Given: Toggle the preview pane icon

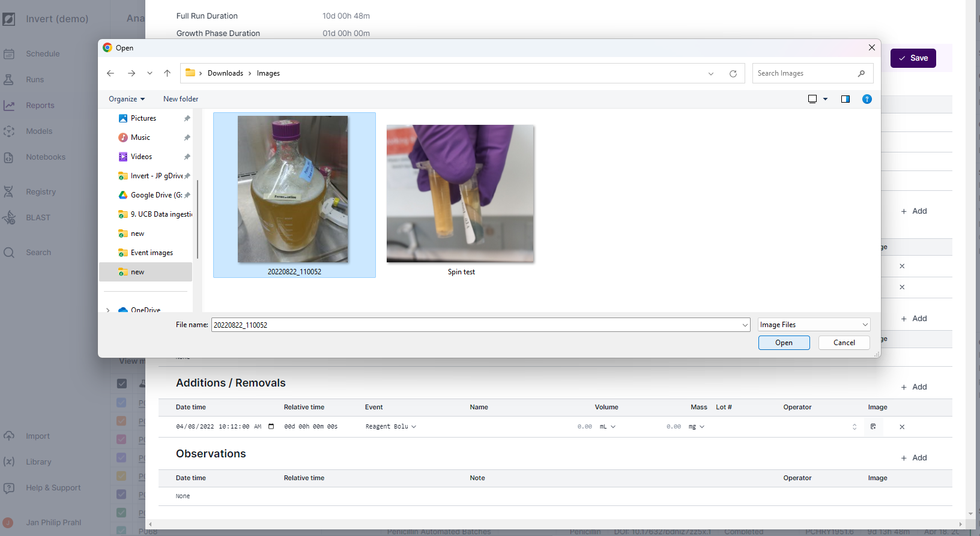Looking at the screenshot, I should [x=845, y=99].
